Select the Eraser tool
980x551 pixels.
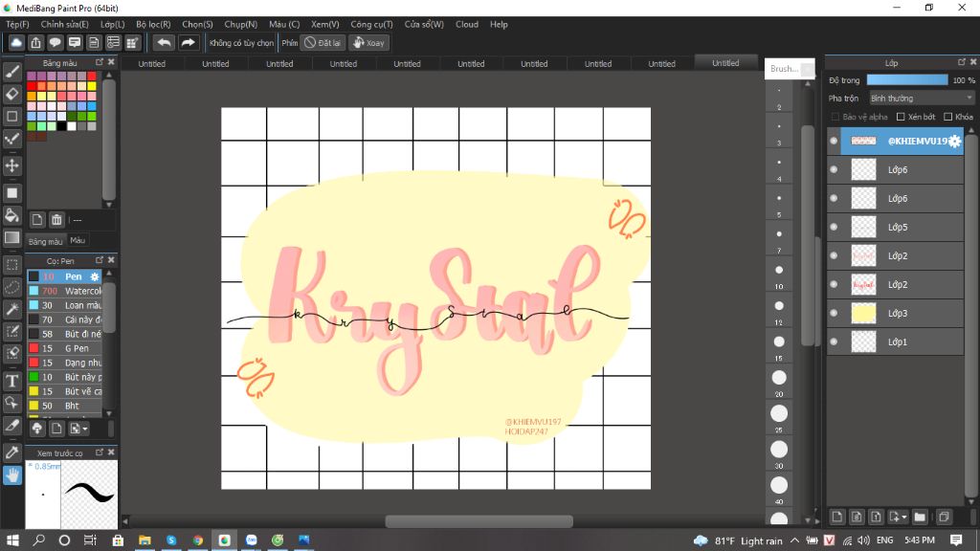pyautogui.click(x=11, y=95)
